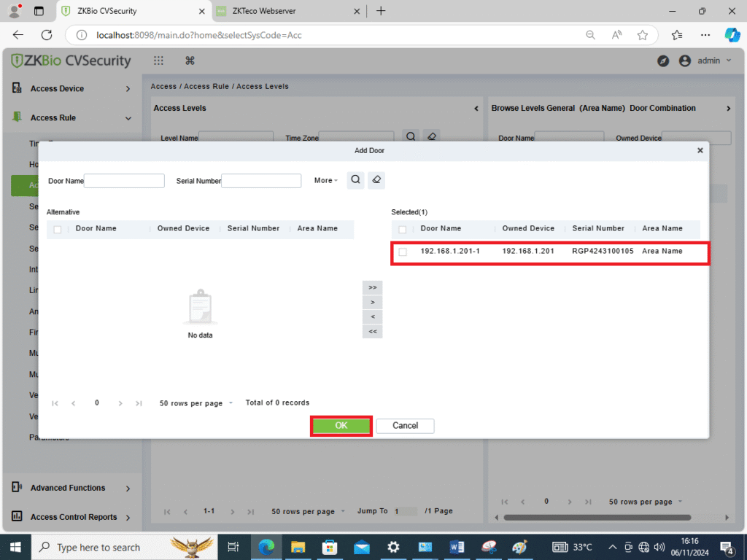The image size is (747, 560).
Task: Expand Advanced Functions in the sidebar
Action: [71, 488]
